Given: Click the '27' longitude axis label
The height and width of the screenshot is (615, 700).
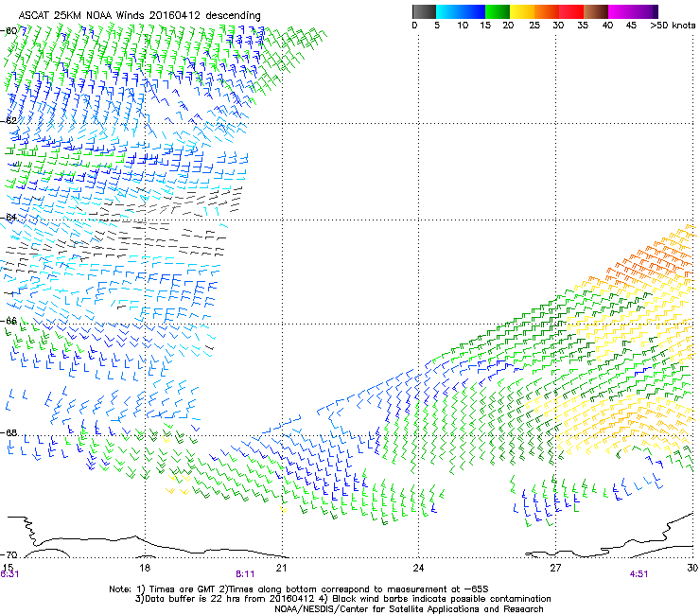Looking at the screenshot, I should tap(555, 567).
